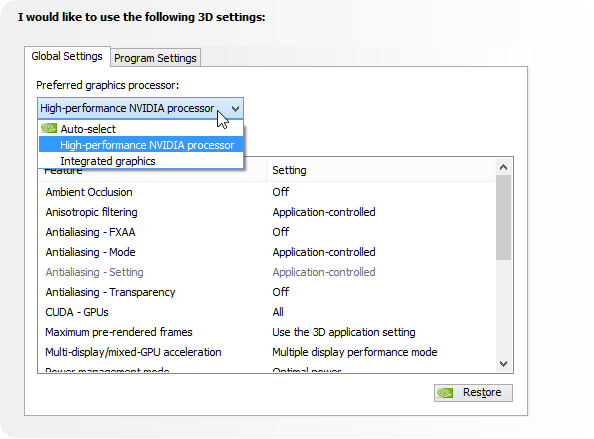The image size is (594, 439).
Task: Click the Off value for Antialiasing - Transparency
Action: 281,292
